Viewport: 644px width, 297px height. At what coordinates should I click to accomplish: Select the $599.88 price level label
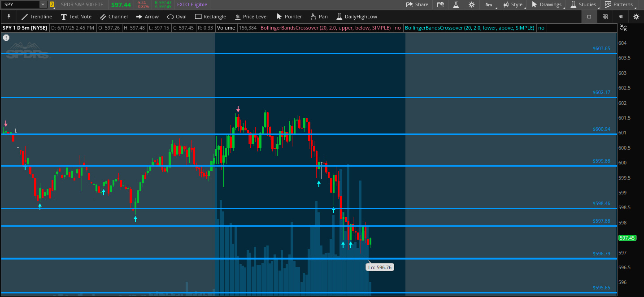[601, 161]
